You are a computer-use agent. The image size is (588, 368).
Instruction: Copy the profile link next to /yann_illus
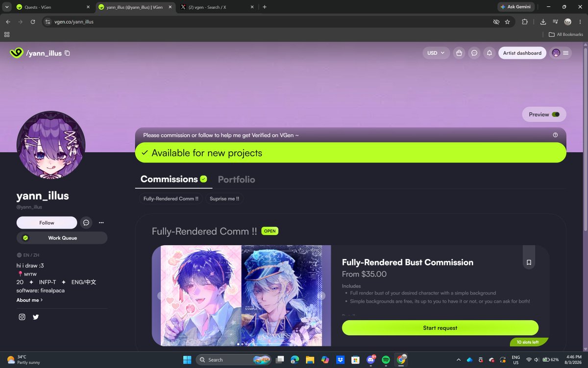[x=68, y=53]
